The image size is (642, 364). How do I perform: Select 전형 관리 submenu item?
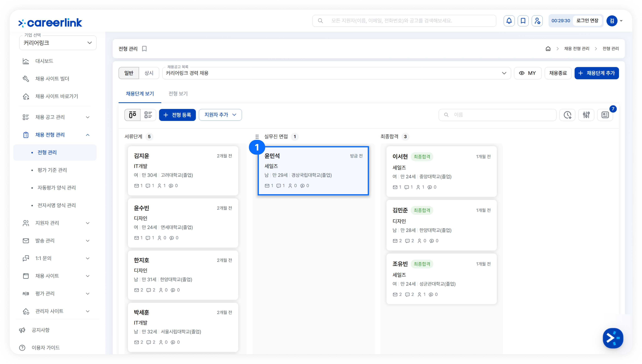tap(55, 152)
